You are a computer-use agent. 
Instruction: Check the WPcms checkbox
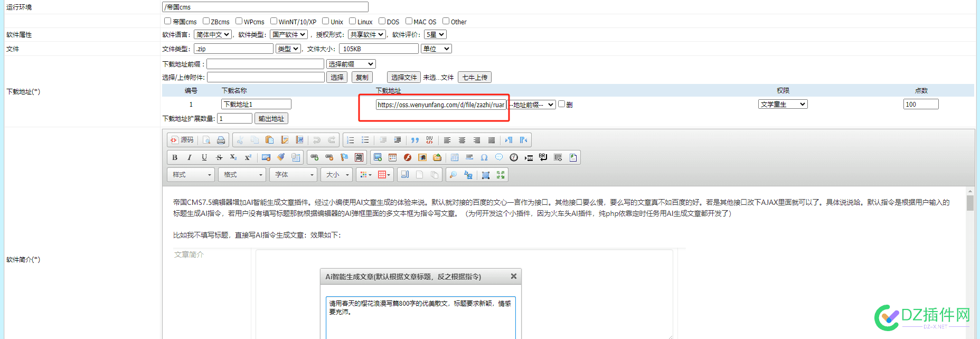coord(239,21)
